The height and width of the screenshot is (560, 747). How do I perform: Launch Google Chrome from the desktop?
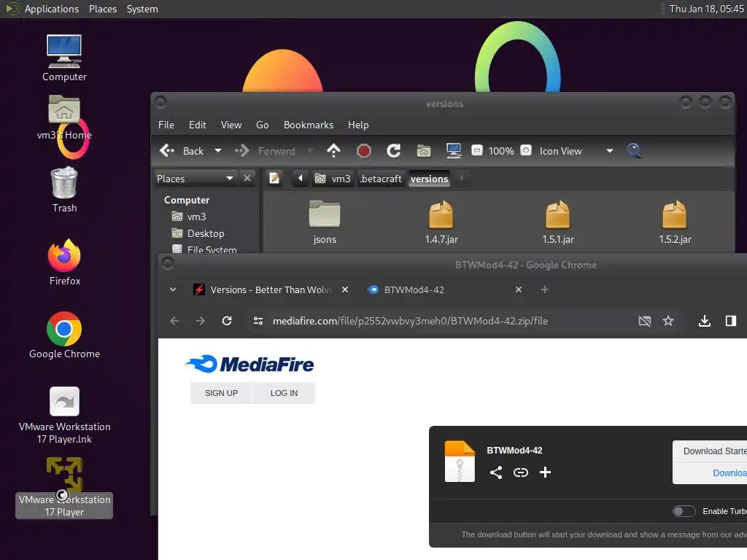(64, 335)
